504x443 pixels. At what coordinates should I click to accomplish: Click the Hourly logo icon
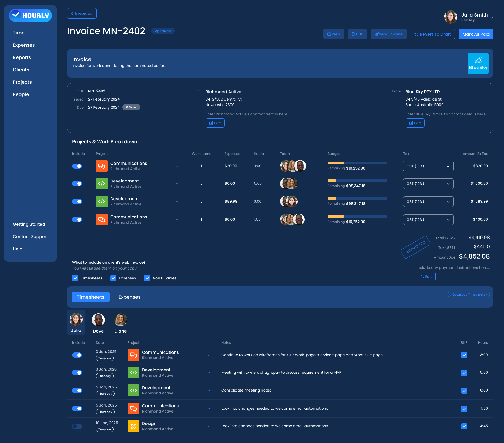[16, 15]
